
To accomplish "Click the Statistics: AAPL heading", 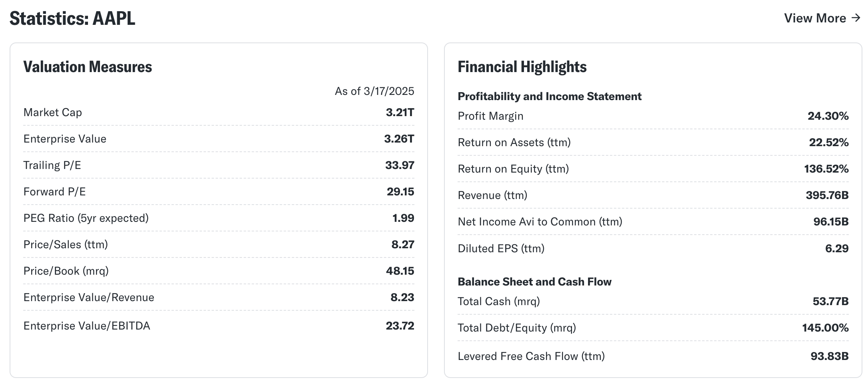I will pos(72,18).
